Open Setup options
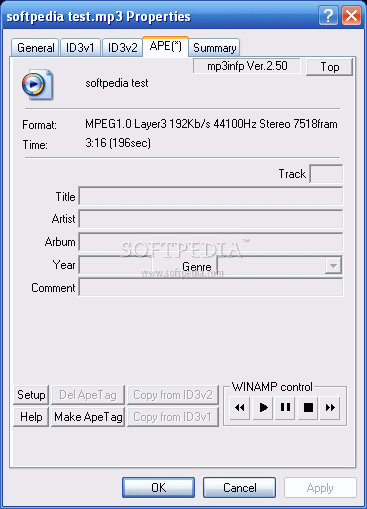367x509 pixels. point(31,395)
